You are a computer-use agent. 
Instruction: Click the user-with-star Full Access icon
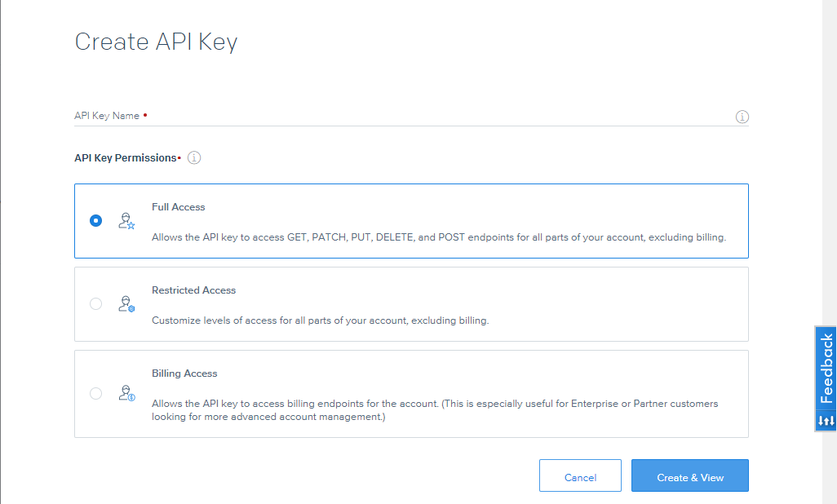(126, 220)
